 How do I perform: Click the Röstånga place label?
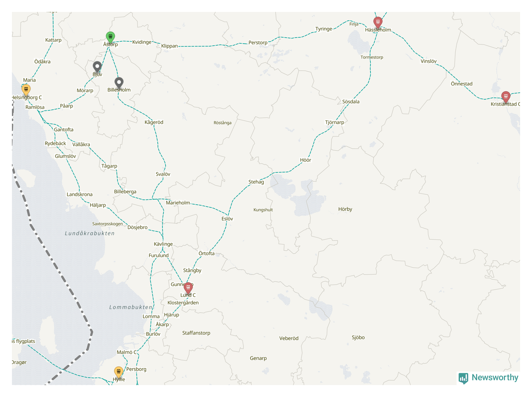[x=222, y=123]
